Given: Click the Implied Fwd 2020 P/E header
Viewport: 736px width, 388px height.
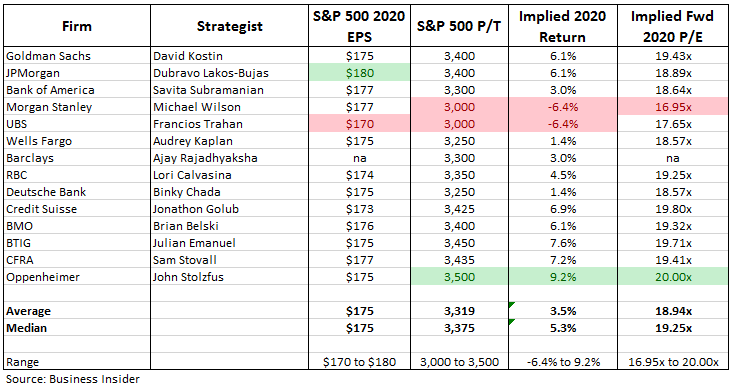Looking at the screenshot, I should [x=673, y=26].
